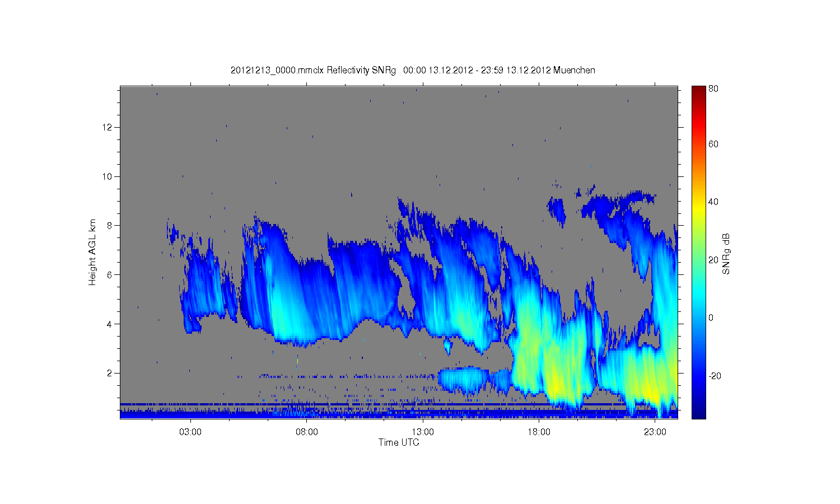Click the height axis label 10

(x=108, y=176)
